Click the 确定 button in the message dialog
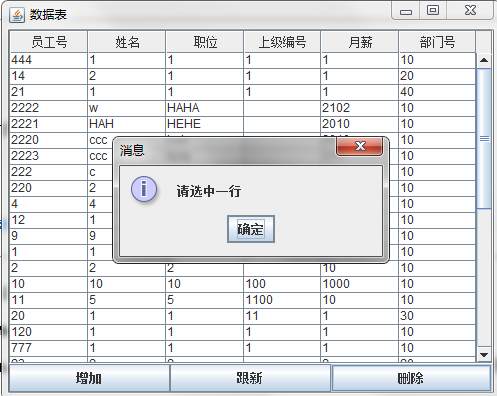This screenshot has height=396, width=497. 251,229
